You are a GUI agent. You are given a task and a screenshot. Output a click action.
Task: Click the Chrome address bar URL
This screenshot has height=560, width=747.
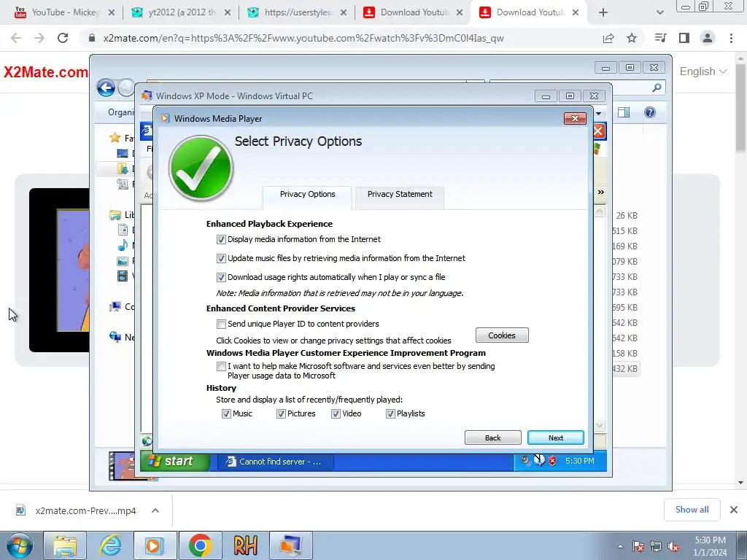(x=303, y=38)
